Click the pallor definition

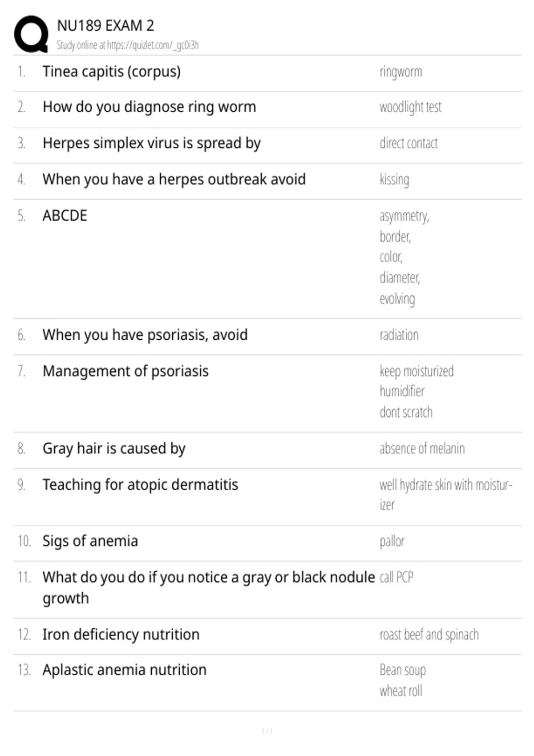tap(392, 541)
